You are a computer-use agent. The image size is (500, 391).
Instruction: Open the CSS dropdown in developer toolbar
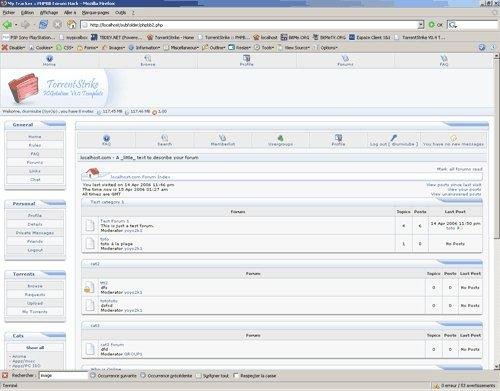[65, 48]
